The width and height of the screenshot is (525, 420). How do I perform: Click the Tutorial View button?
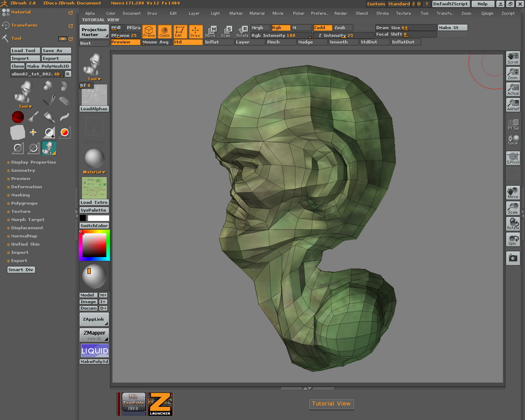(x=331, y=404)
